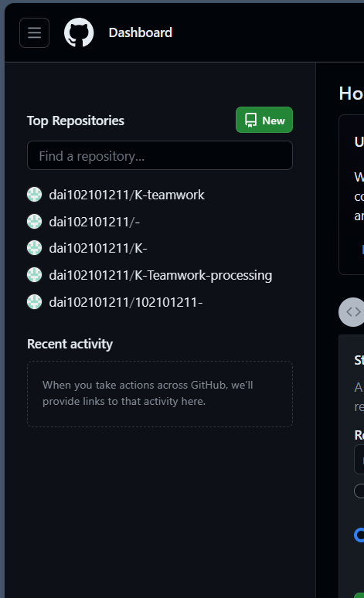Click avatar beside dai102101211/102101211- repository
This screenshot has height=598, width=364.
[x=34, y=302]
